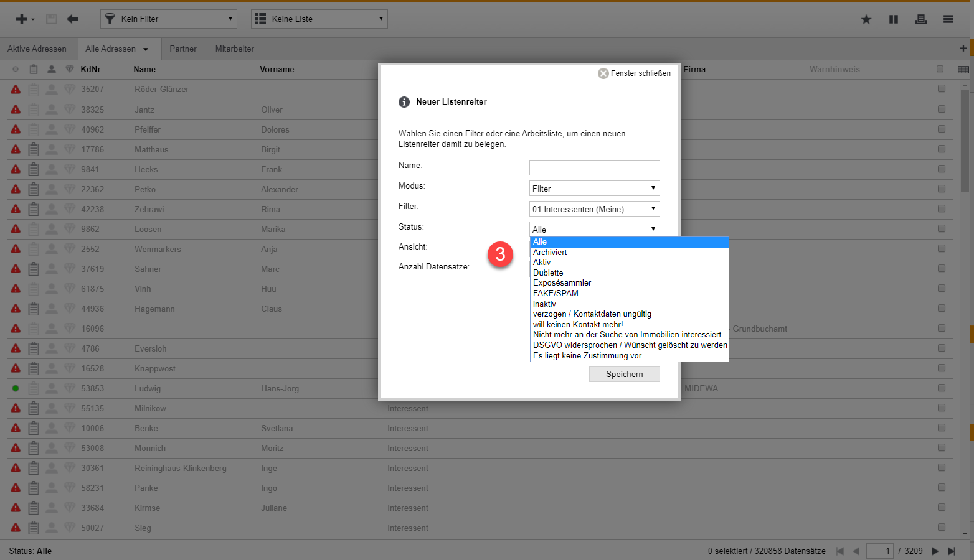This screenshot has height=560, width=974.
Task: Click the 'Fenster schließen' link
Action: pyautogui.click(x=640, y=73)
